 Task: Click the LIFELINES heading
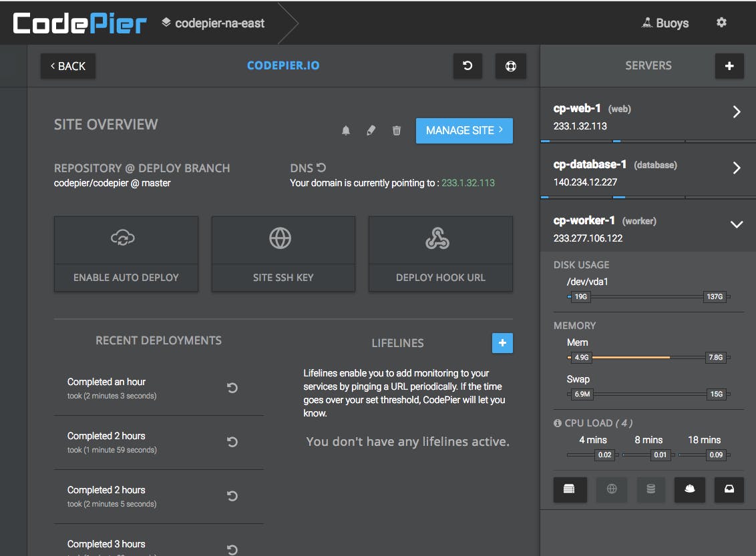pos(398,343)
